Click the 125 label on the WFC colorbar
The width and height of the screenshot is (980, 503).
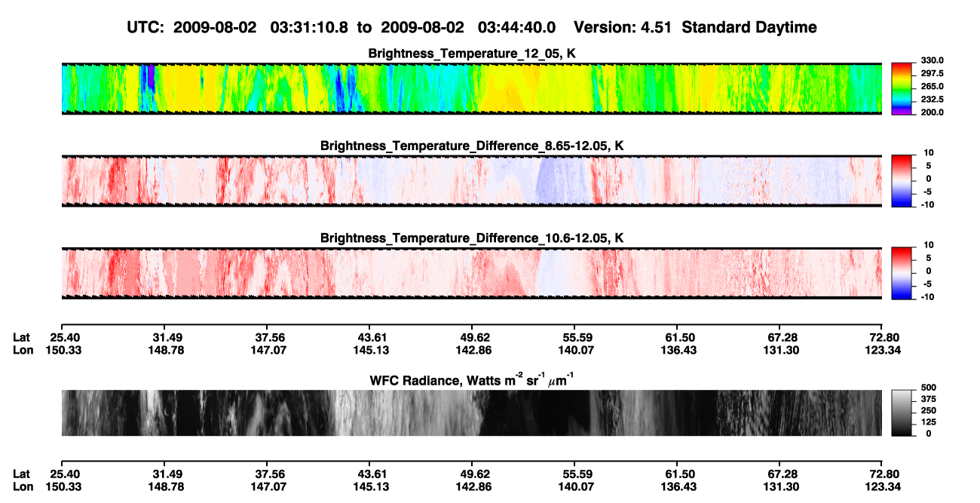929,422
